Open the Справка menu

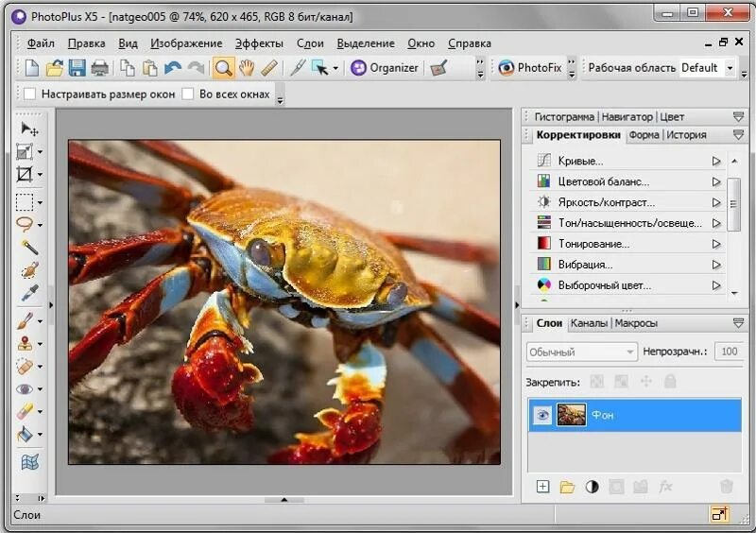pyautogui.click(x=470, y=43)
